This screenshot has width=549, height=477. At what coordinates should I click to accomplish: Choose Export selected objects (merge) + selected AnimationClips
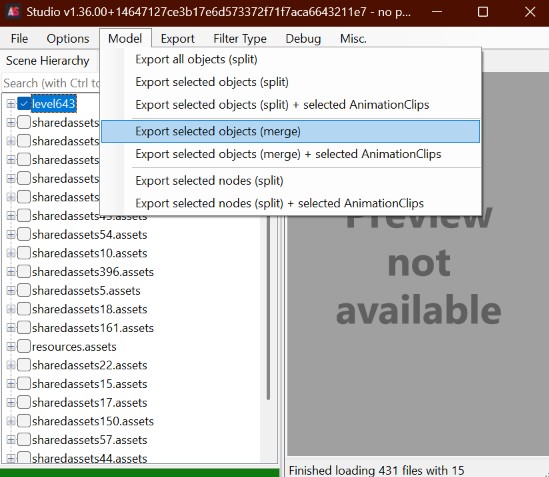[x=290, y=154]
